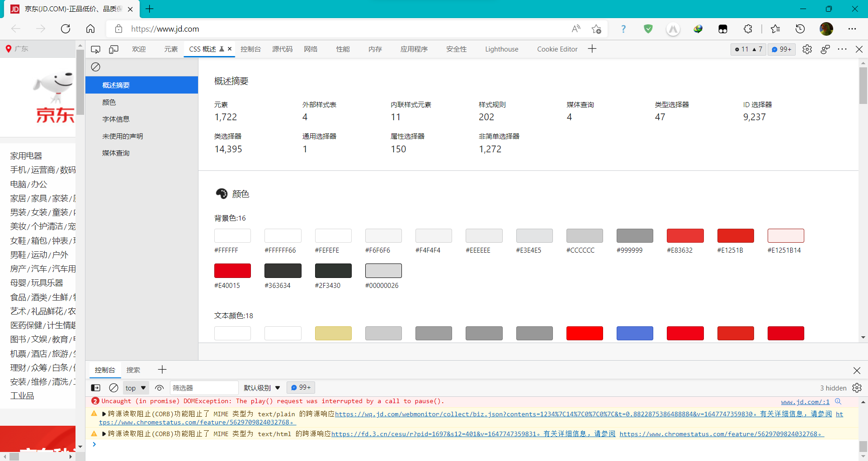Click the #363634 background color swatch
The image size is (868, 461).
[x=283, y=271]
